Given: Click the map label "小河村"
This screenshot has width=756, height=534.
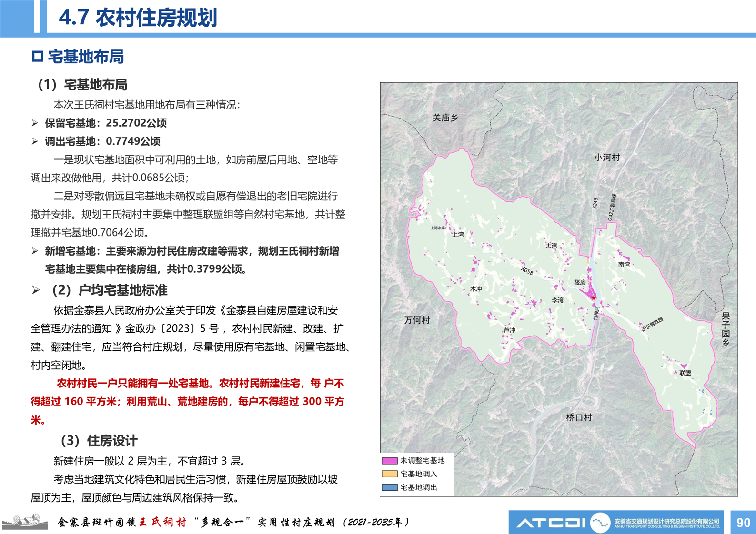Looking at the screenshot, I should coord(607,157).
